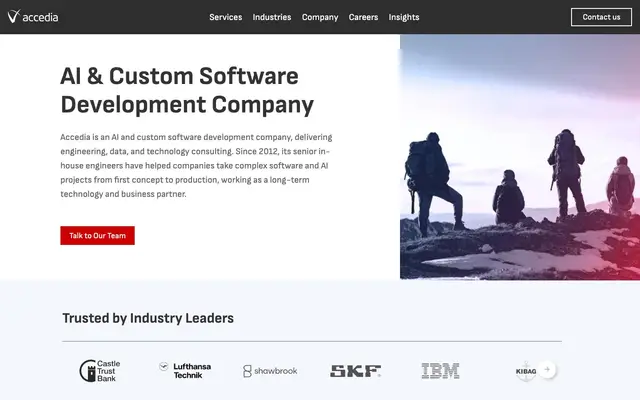The image size is (640, 400).
Task: Open the Industries menu
Action: point(272,17)
